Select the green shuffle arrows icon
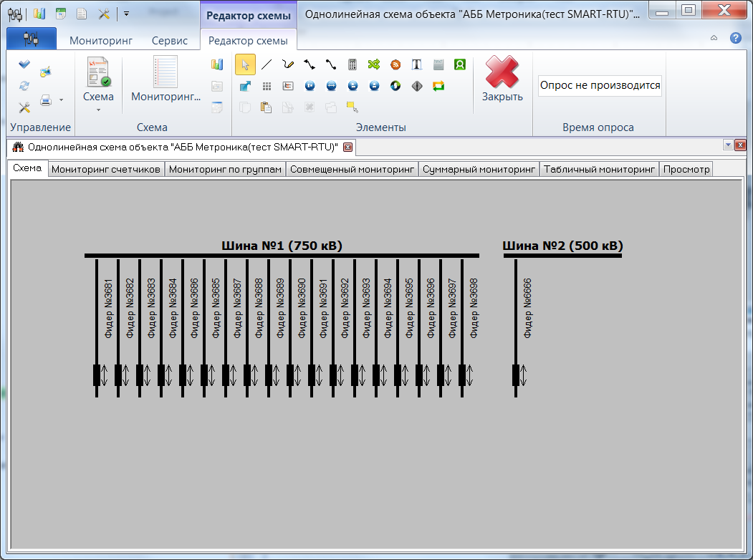 tap(373, 64)
